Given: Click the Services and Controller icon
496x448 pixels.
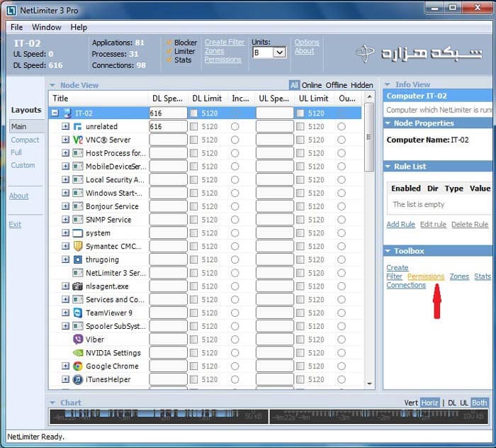Looking at the screenshot, I should (78, 300).
